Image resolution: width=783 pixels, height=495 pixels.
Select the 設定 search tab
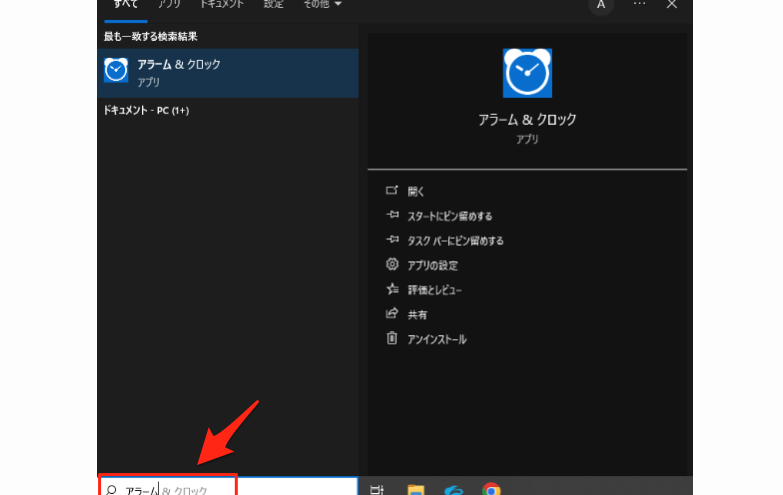(x=273, y=5)
